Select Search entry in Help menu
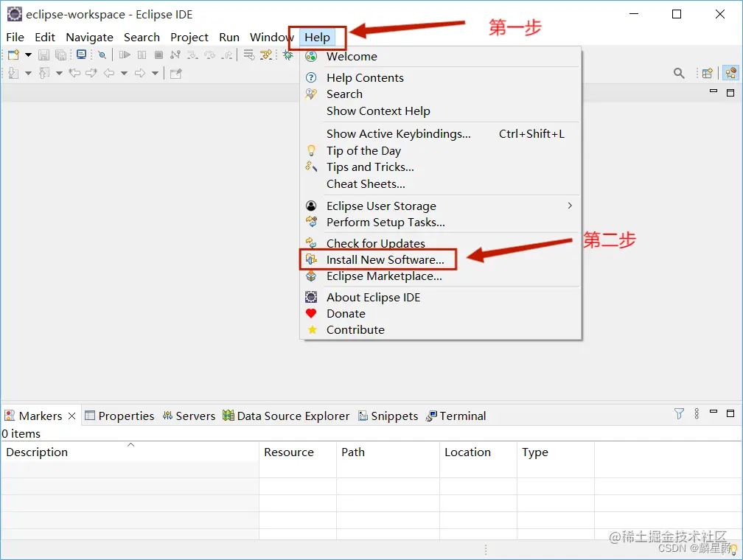The image size is (743, 560). coord(441,94)
